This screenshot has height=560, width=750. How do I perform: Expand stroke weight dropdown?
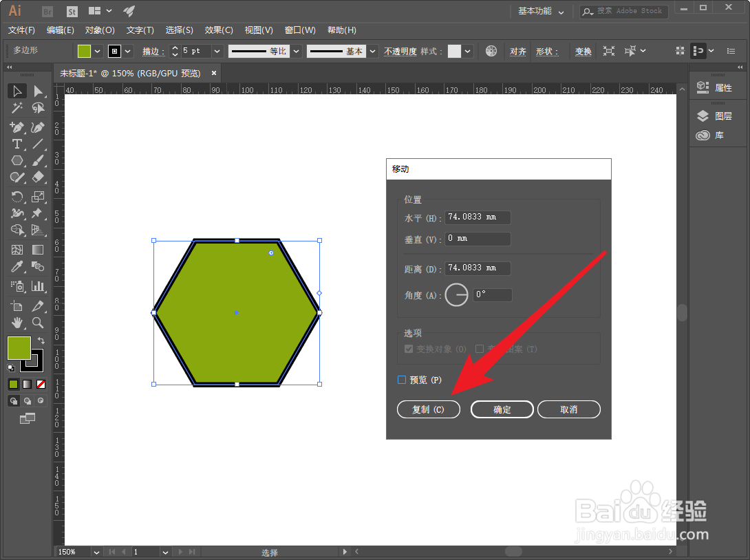click(217, 51)
